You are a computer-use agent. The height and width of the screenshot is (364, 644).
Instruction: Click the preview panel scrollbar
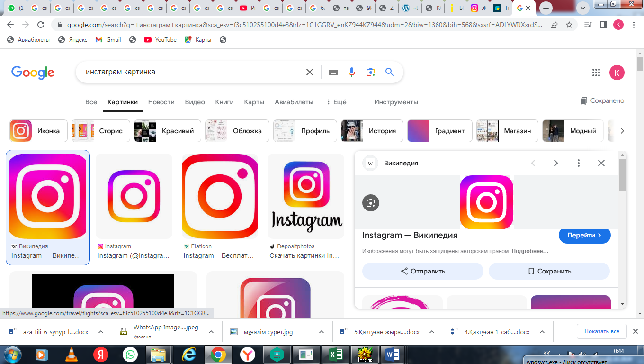tap(623, 175)
